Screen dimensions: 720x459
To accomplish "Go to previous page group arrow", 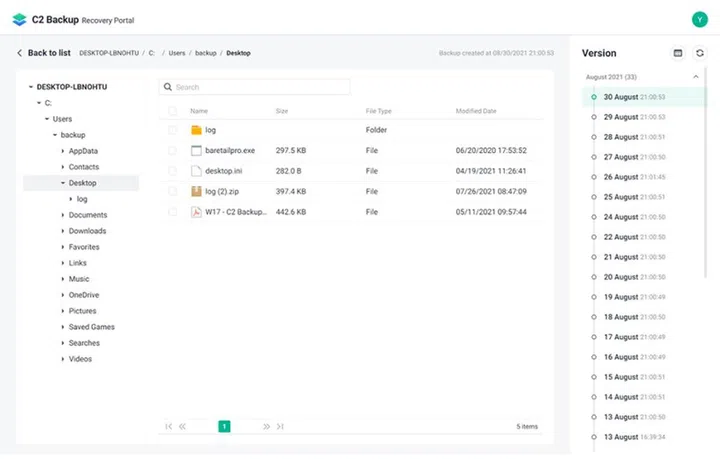I will coord(182,426).
